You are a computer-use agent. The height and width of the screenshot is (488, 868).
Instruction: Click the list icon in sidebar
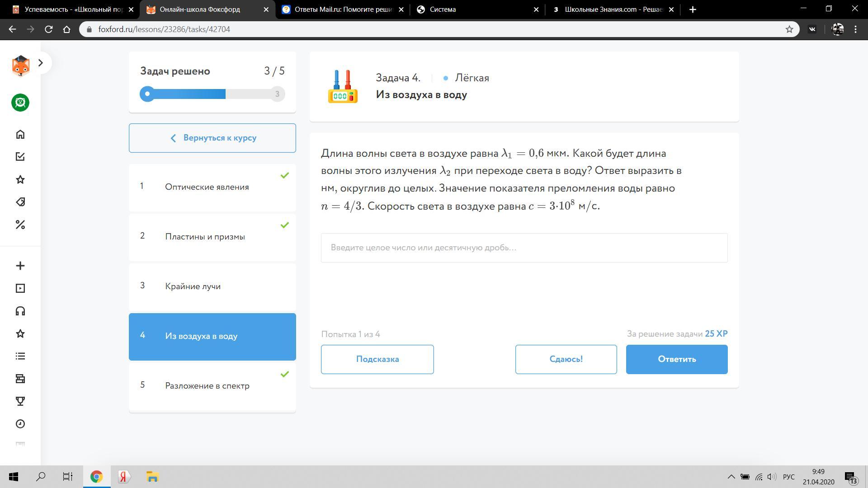pos(20,356)
